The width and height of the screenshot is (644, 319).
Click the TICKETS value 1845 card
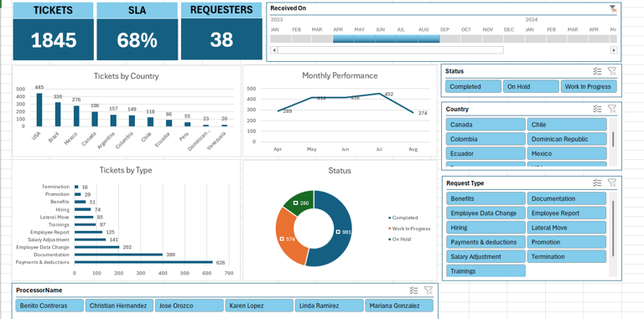click(54, 40)
